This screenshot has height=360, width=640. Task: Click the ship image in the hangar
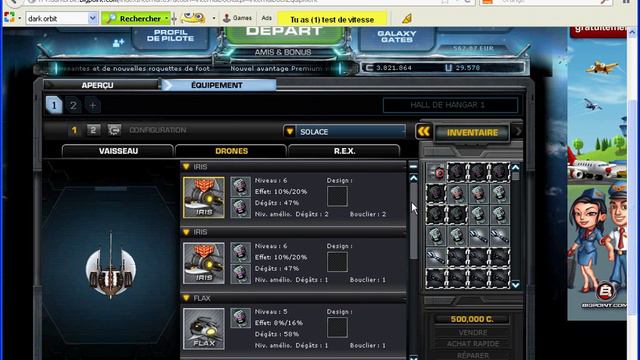tap(111, 266)
